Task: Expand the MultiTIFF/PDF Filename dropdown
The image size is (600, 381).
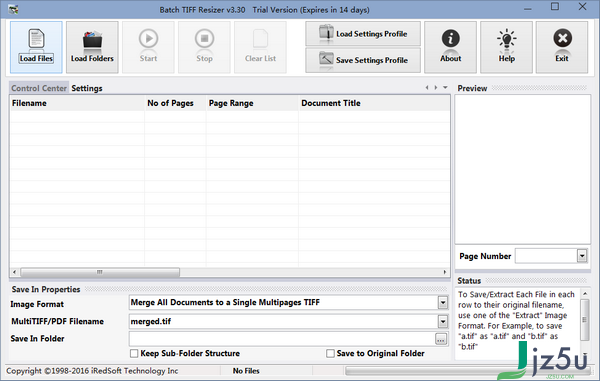Action: coord(443,321)
